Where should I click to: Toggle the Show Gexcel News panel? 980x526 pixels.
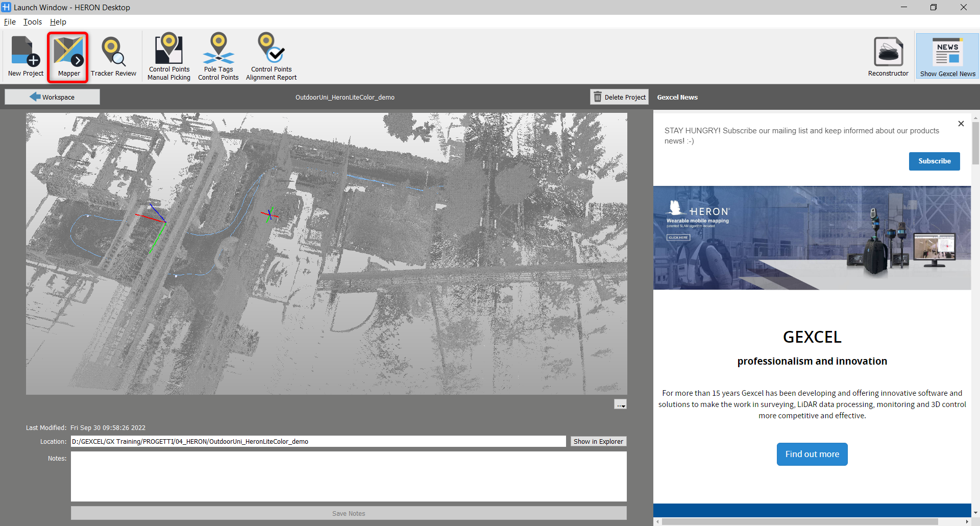[947, 56]
